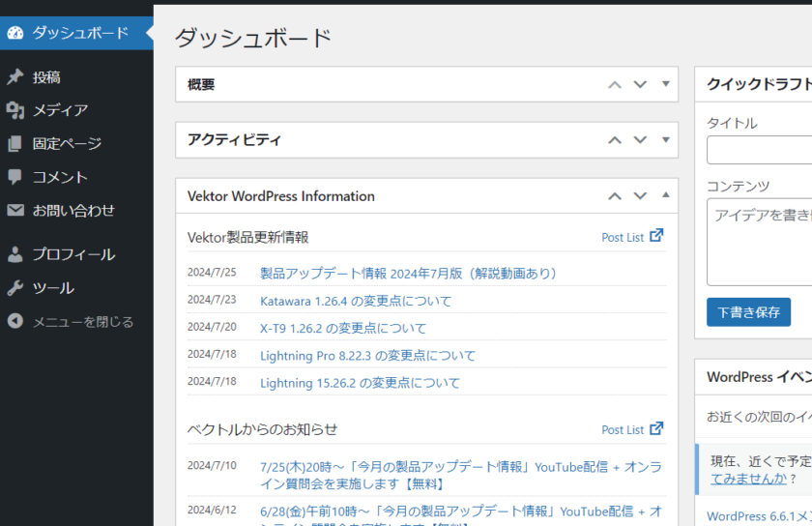The image size is (812, 526).
Task: Move Vektor WordPress Information panel up
Action: point(615,196)
